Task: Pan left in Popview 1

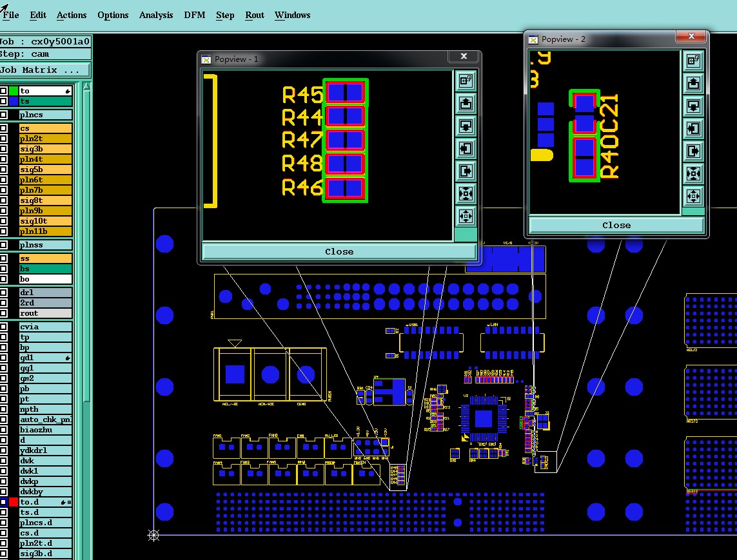Action: [x=466, y=148]
